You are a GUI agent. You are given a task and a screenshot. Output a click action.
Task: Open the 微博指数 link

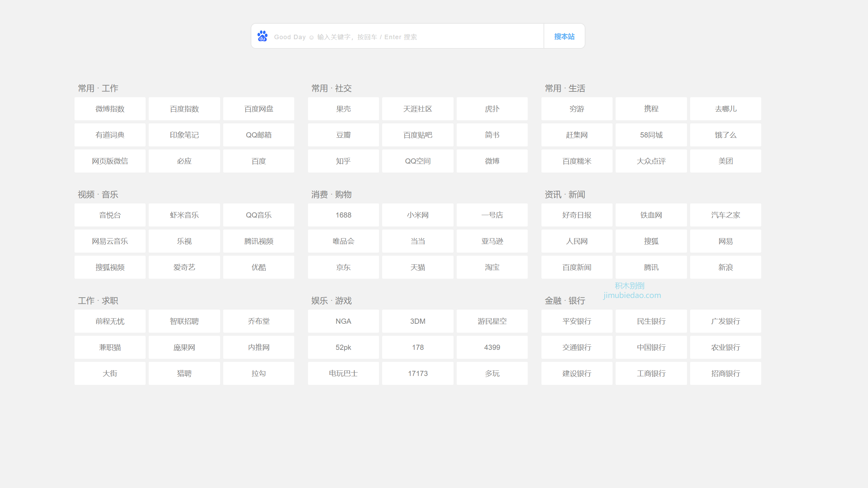pos(110,109)
